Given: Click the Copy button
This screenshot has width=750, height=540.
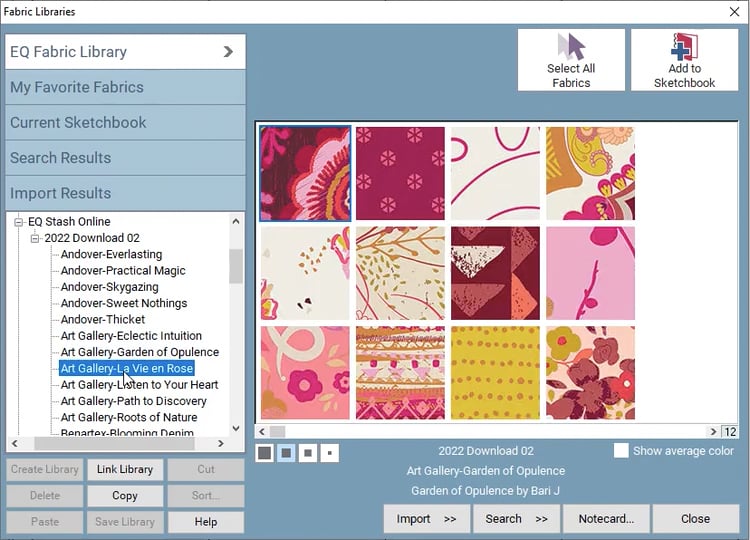Looking at the screenshot, I should (x=125, y=496).
